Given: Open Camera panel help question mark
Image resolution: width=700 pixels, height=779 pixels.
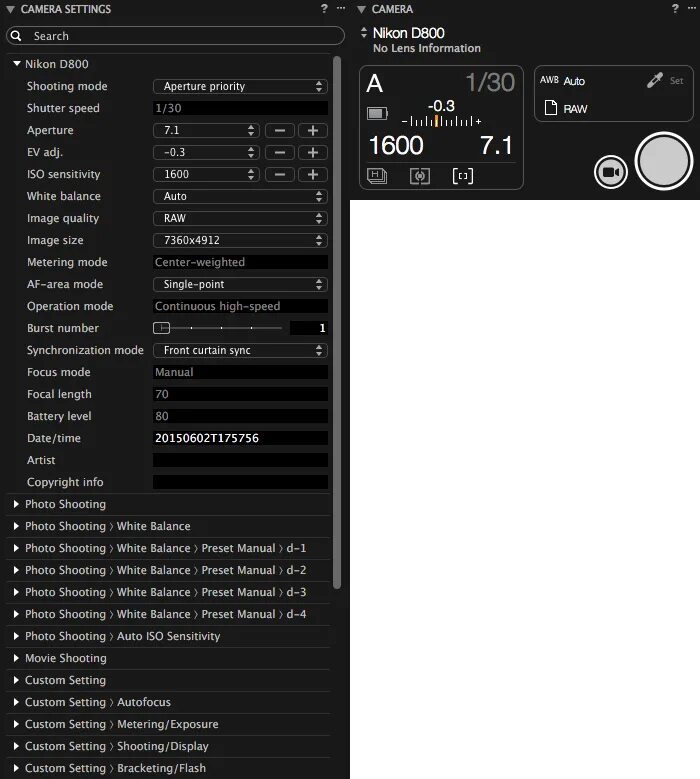Looking at the screenshot, I should tap(675, 8).
